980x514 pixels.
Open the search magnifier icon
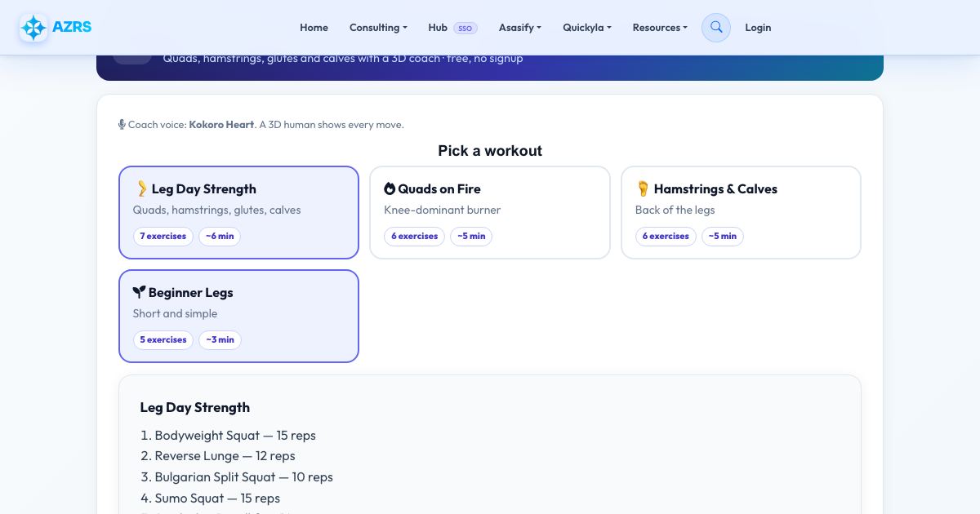(716, 28)
